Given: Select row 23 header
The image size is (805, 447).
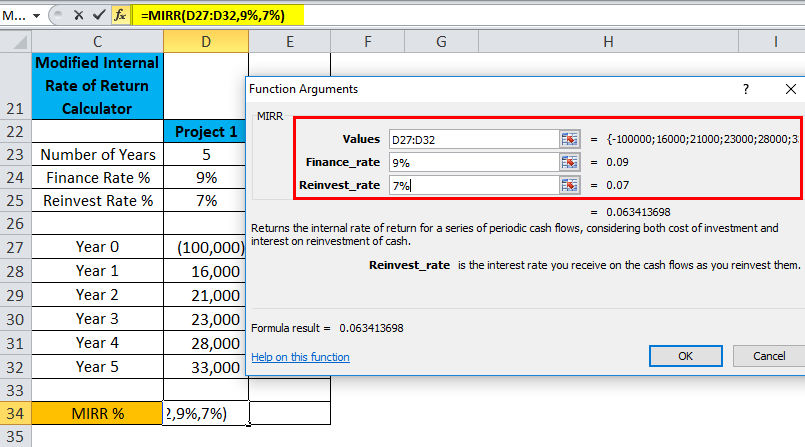Looking at the screenshot, I should [x=15, y=154].
